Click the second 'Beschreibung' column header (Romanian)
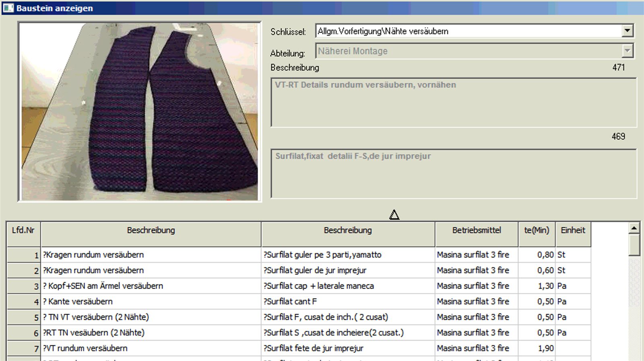This screenshot has width=644, height=361. pos(348,234)
